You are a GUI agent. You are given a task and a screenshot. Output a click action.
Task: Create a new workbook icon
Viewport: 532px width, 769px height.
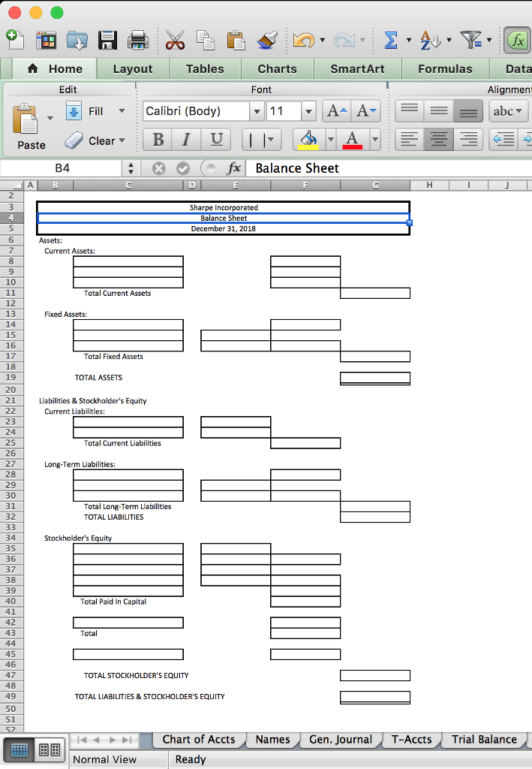pyautogui.click(x=15, y=40)
